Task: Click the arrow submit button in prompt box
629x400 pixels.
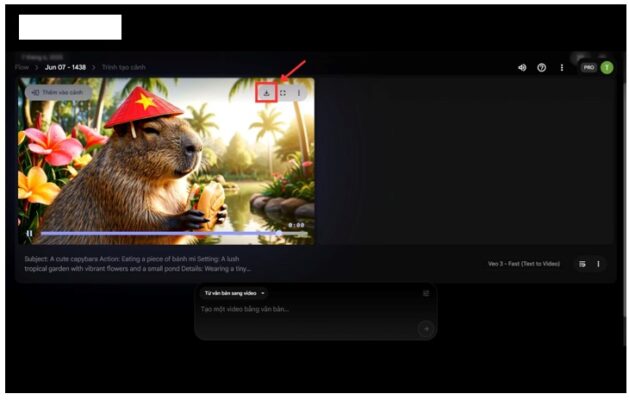Action: pyautogui.click(x=425, y=327)
